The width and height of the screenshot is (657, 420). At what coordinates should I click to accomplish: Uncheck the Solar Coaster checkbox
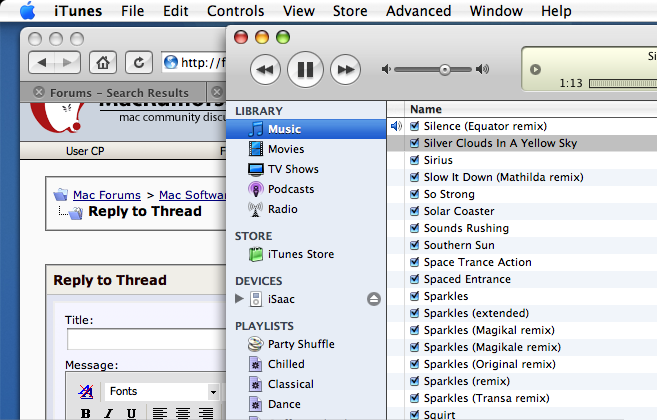pyautogui.click(x=414, y=211)
